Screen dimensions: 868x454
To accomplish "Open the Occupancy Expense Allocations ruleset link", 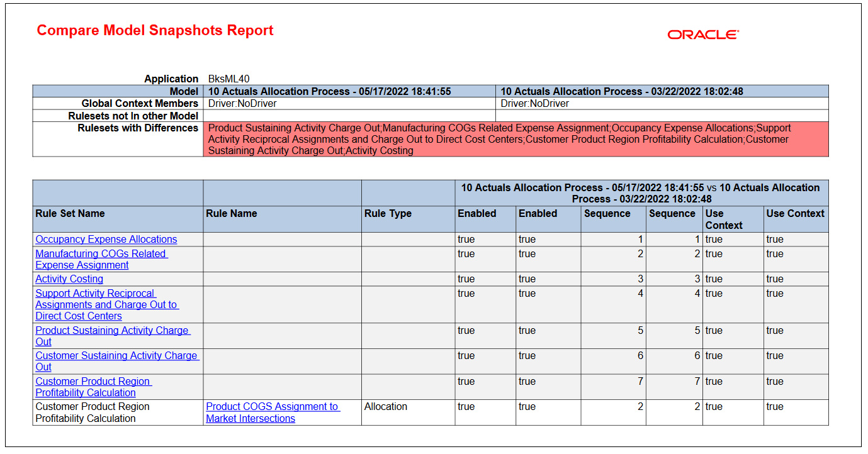I will pyautogui.click(x=106, y=239).
